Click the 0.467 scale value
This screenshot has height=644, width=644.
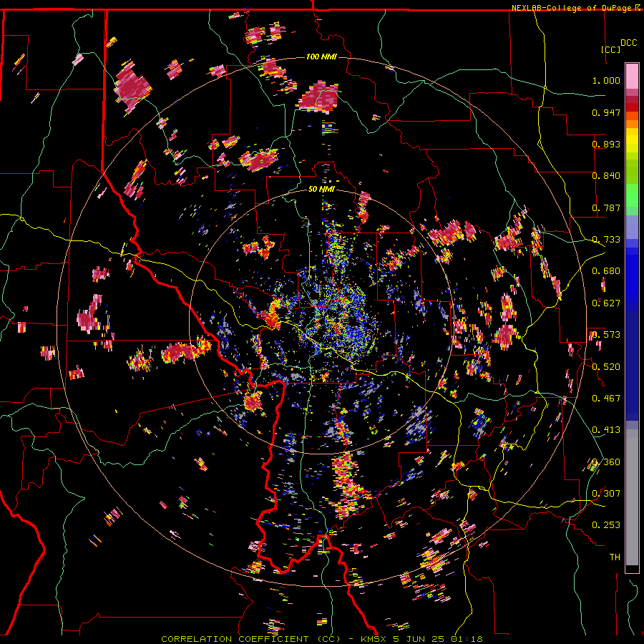point(606,399)
